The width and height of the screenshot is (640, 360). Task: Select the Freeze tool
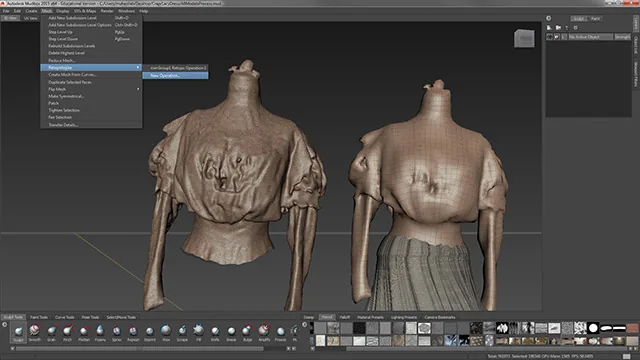[x=280, y=332]
